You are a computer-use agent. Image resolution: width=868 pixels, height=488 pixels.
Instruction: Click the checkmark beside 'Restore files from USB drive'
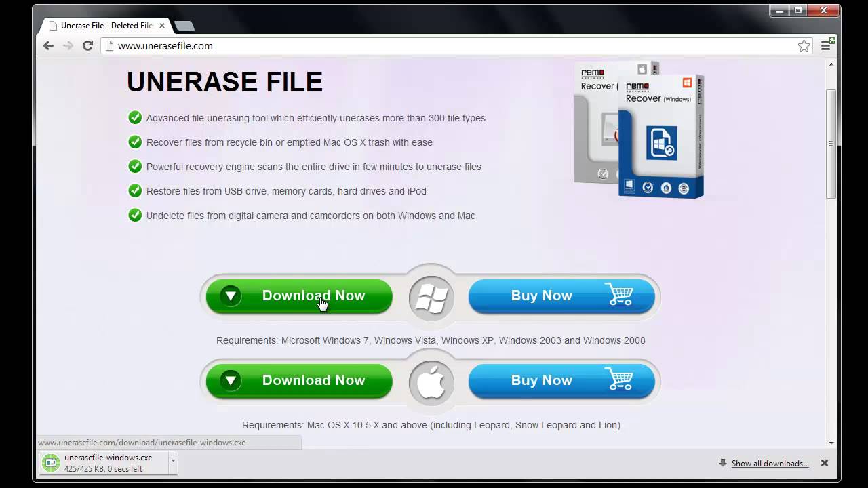pyautogui.click(x=135, y=190)
